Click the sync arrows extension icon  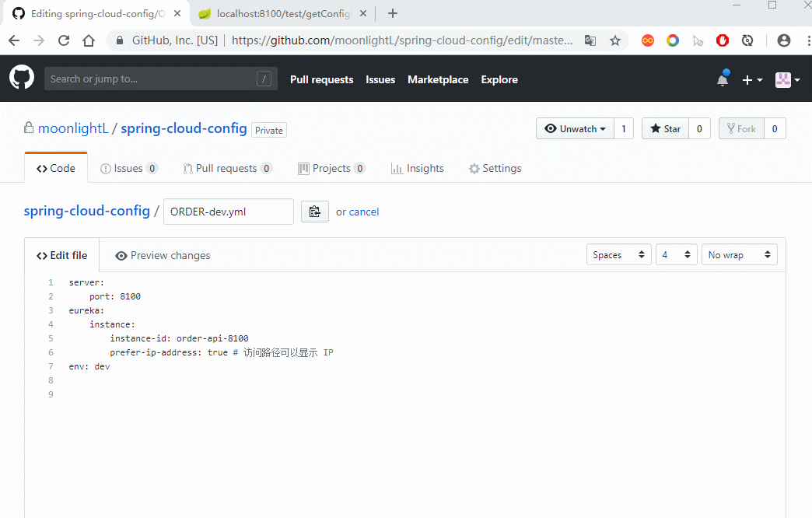click(747, 40)
